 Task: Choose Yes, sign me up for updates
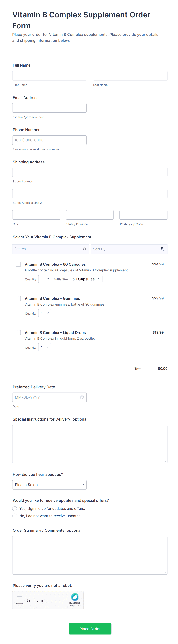pyautogui.click(x=15, y=508)
